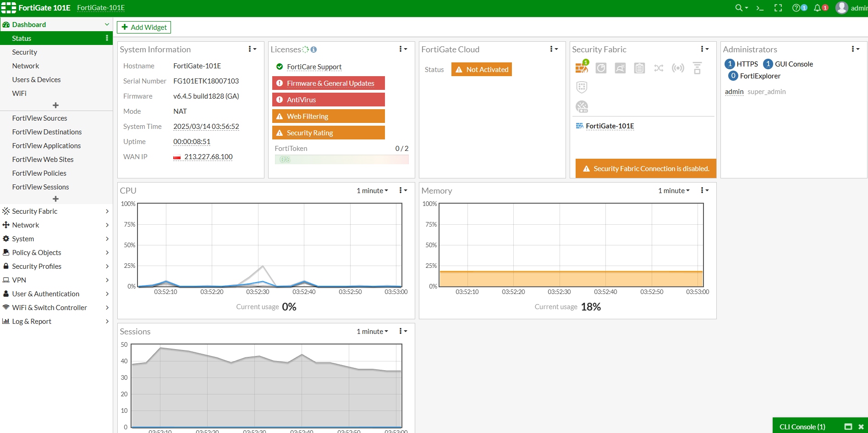
Task: Click the orange firewall icon in Security Fabric
Action: coord(582,68)
